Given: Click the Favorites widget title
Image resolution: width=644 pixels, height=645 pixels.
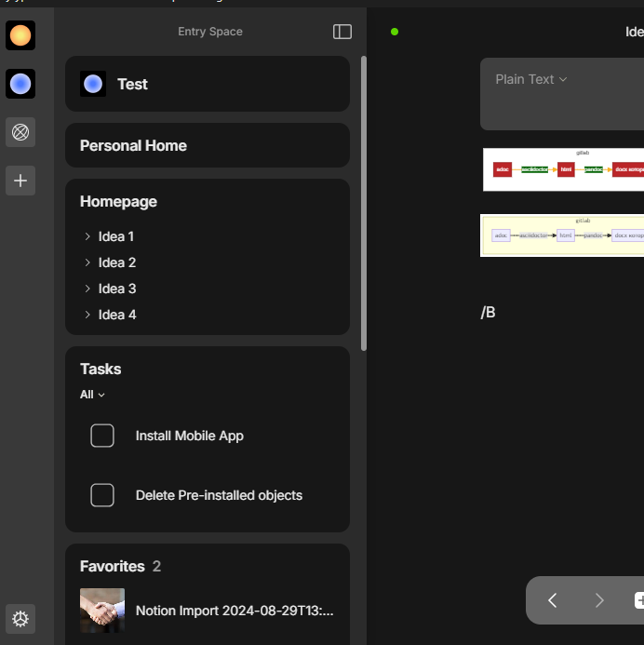Looking at the screenshot, I should [x=113, y=567].
